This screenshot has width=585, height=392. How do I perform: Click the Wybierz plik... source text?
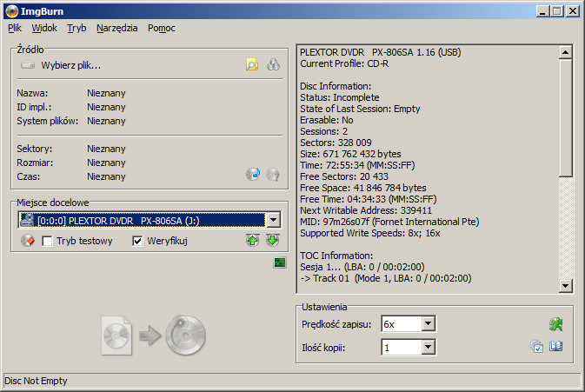point(71,66)
